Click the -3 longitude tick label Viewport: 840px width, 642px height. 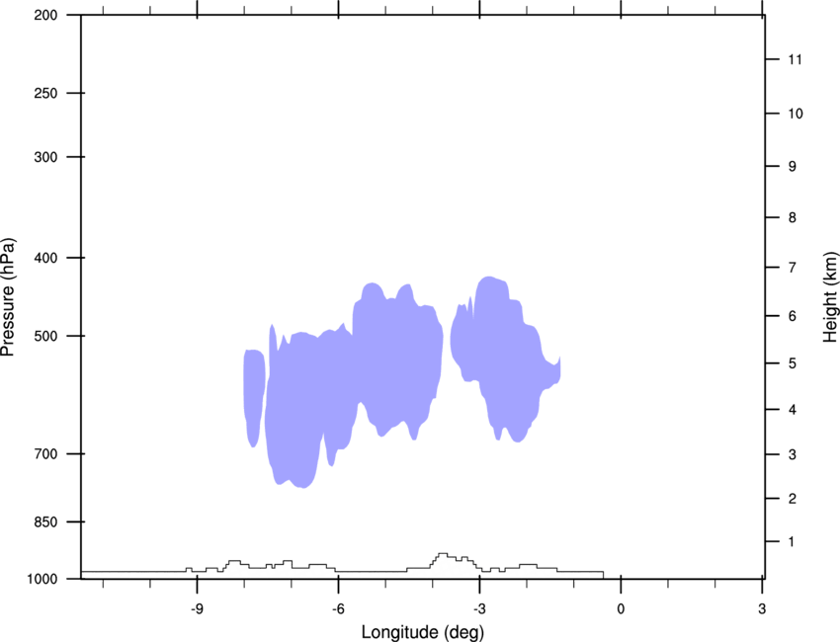479,608
